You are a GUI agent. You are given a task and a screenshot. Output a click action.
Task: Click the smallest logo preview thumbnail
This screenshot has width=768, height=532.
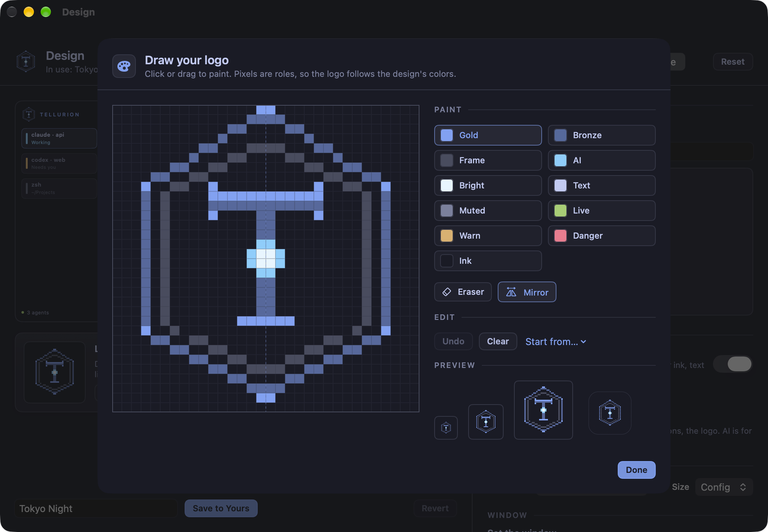[x=446, y=427]
